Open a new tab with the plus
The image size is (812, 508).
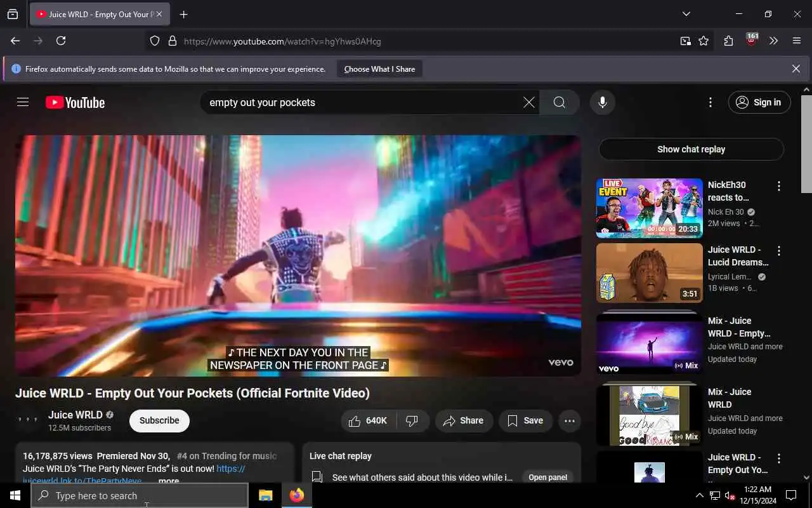[183, 14]
